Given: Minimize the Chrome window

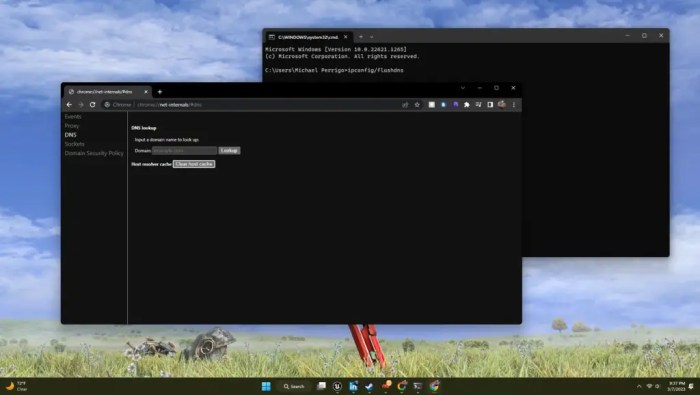Looking at the screenshot, I should coord(479,88).
